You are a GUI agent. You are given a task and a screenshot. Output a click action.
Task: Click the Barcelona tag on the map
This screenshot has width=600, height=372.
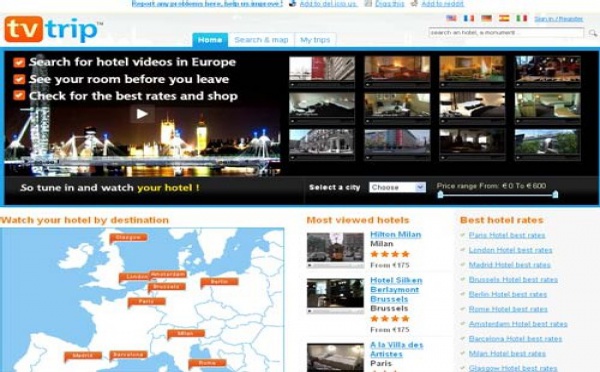click(x=129, y=355)
